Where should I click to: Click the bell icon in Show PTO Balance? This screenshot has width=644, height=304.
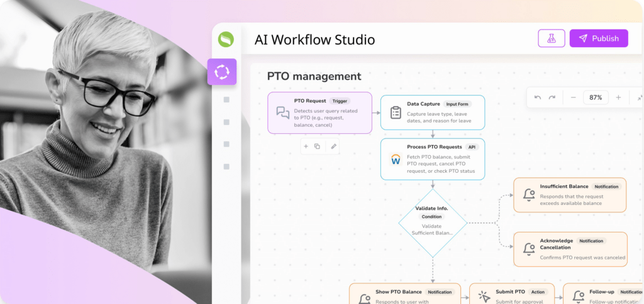click(364, 299)
